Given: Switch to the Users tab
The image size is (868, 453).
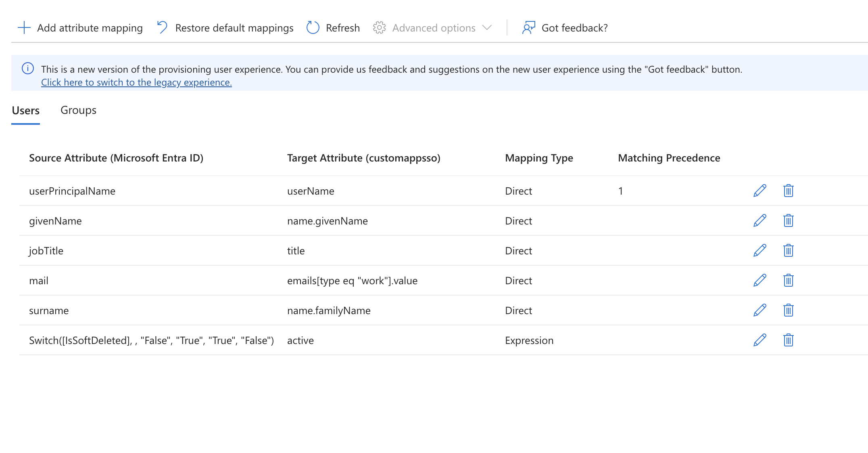Looking at the screenshot, I should 26,110.
